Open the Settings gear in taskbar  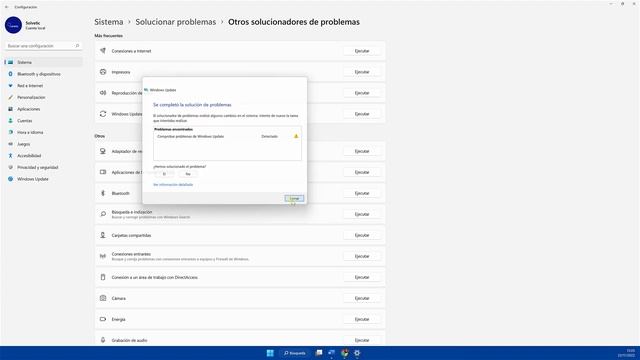click(x=357, y=353)
